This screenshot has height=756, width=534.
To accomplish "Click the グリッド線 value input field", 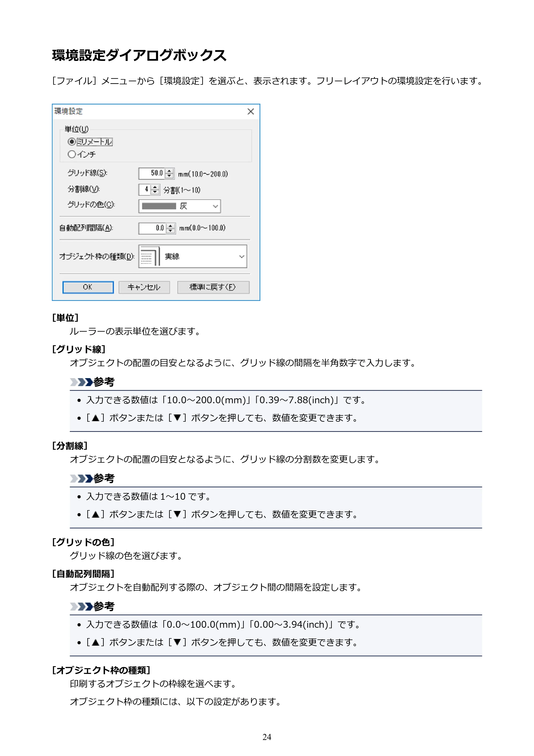I will 152,173.
